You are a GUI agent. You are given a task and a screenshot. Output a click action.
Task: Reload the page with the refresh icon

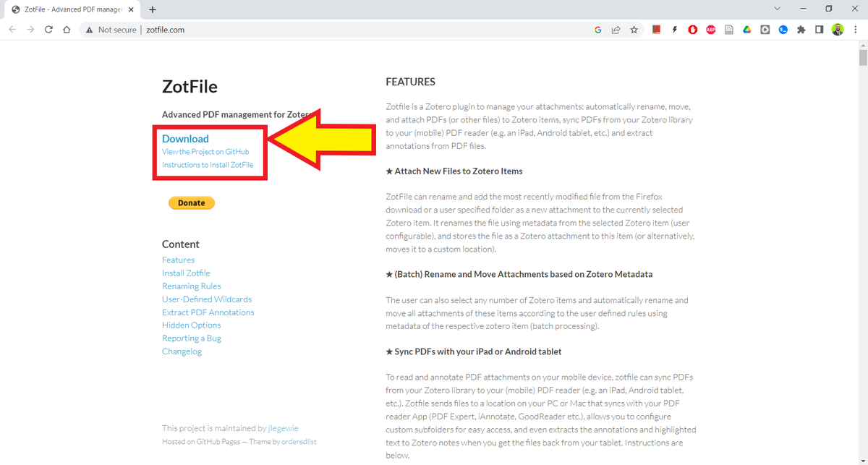tap(48, 30)
